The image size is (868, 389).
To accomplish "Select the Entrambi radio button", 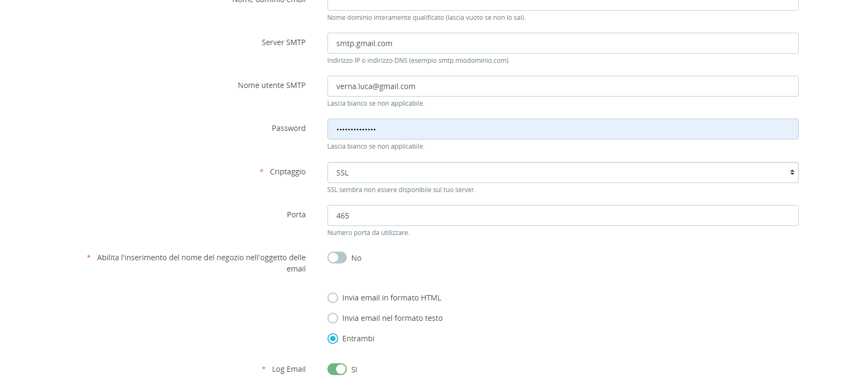I will pos(333,339).
